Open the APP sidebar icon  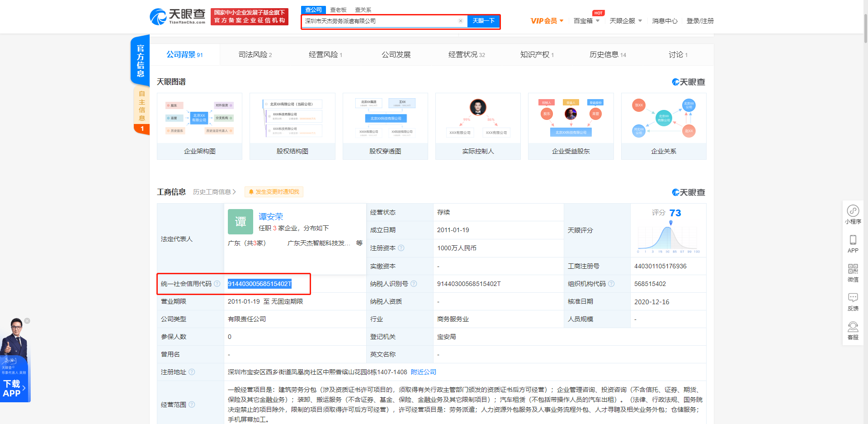point(853,244)
